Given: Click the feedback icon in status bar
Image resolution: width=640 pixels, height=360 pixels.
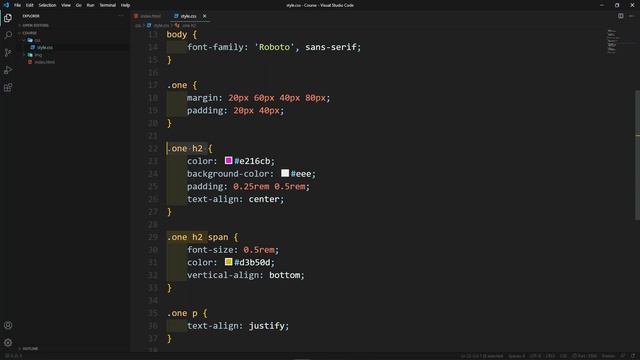Looking at the screenshot, I should (x=623, y=356).
